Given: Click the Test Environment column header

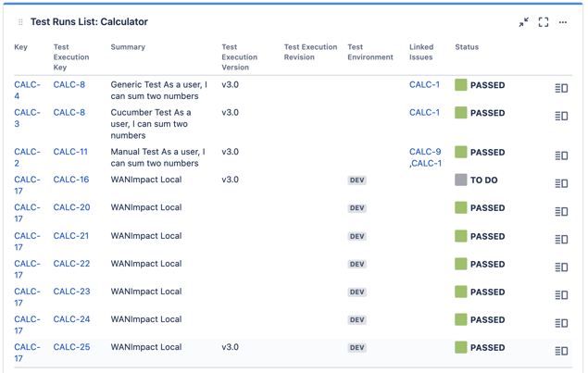Looking at the screenshot, I should [370, 52].
